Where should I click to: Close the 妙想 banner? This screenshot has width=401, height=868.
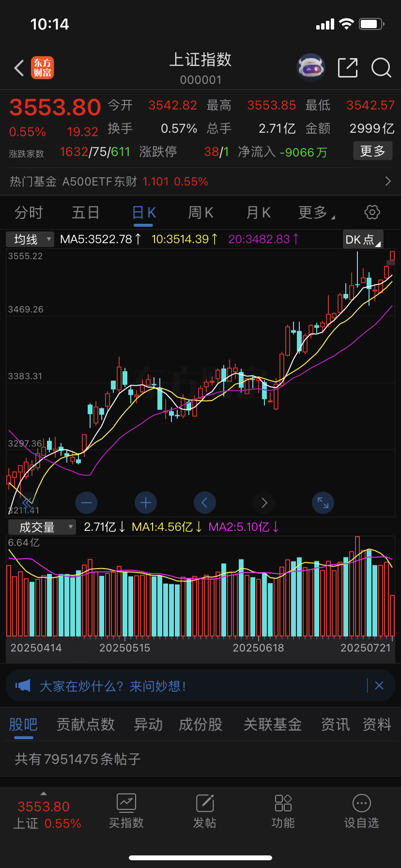(379, 685)
